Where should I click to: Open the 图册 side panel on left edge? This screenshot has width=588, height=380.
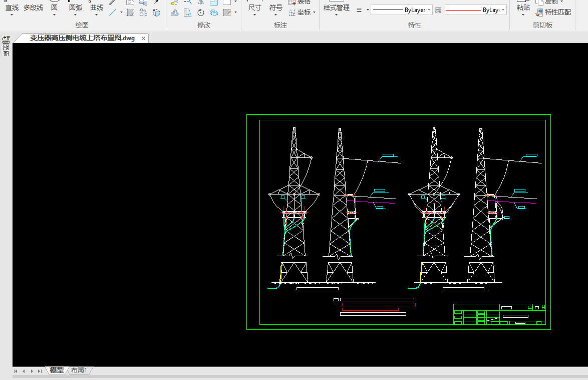click(6, 49)
